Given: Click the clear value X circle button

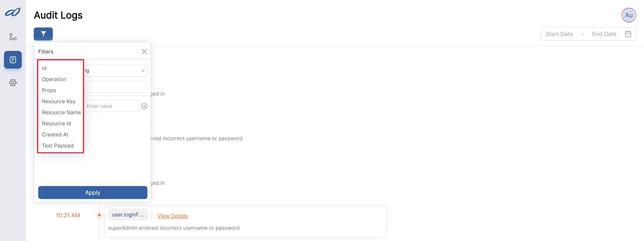Looking at the screenshot, I should pyautogui.click(x=145, y=106).
